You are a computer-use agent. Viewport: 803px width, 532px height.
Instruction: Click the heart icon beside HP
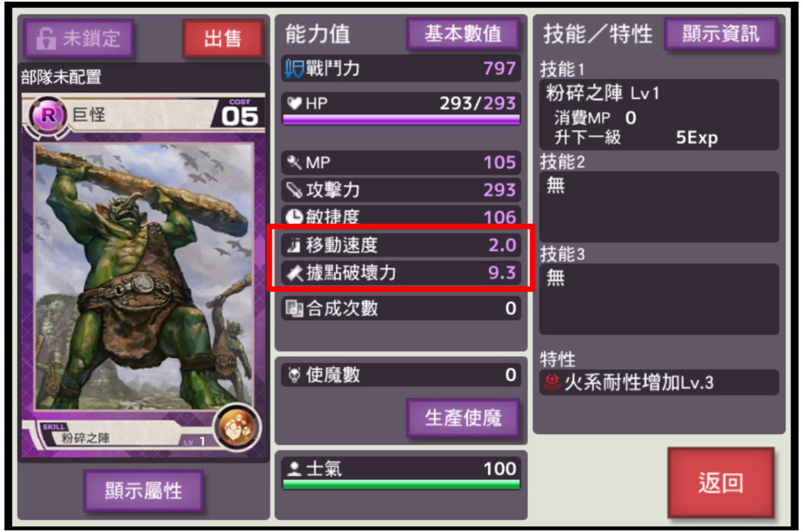(294, 103)
